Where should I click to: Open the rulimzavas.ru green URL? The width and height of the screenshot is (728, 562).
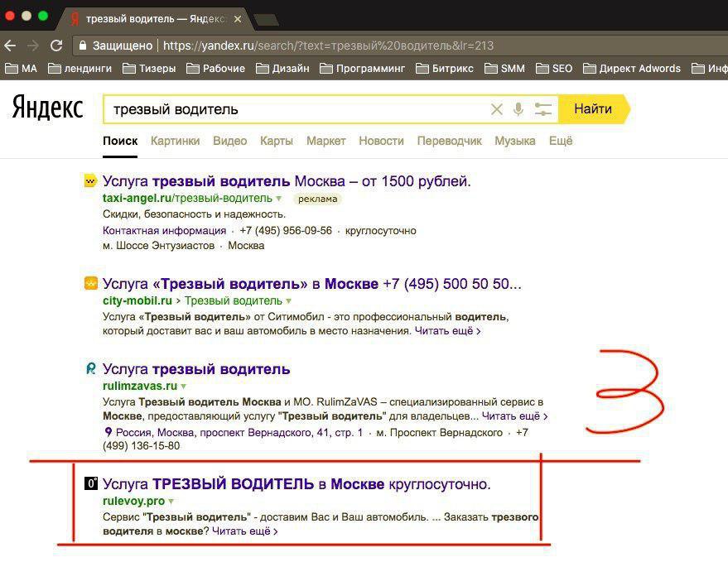[140, 386]
